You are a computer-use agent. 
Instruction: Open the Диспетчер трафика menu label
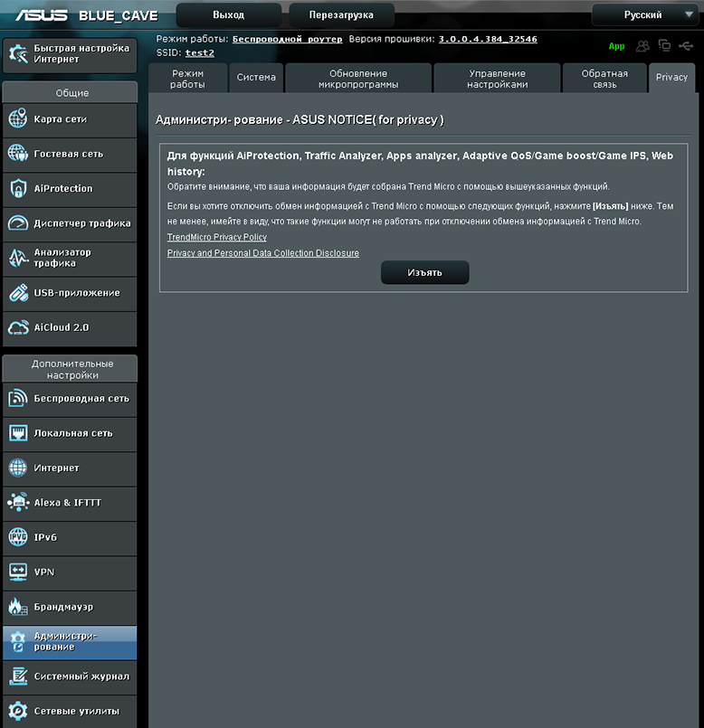click(82, 223)
